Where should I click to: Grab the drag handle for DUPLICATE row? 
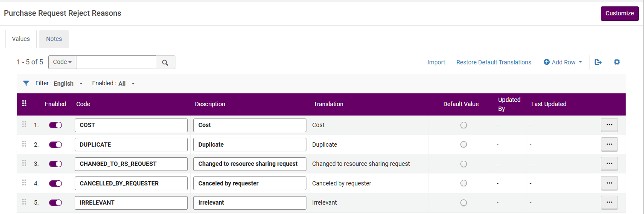[x=24, y=144]
